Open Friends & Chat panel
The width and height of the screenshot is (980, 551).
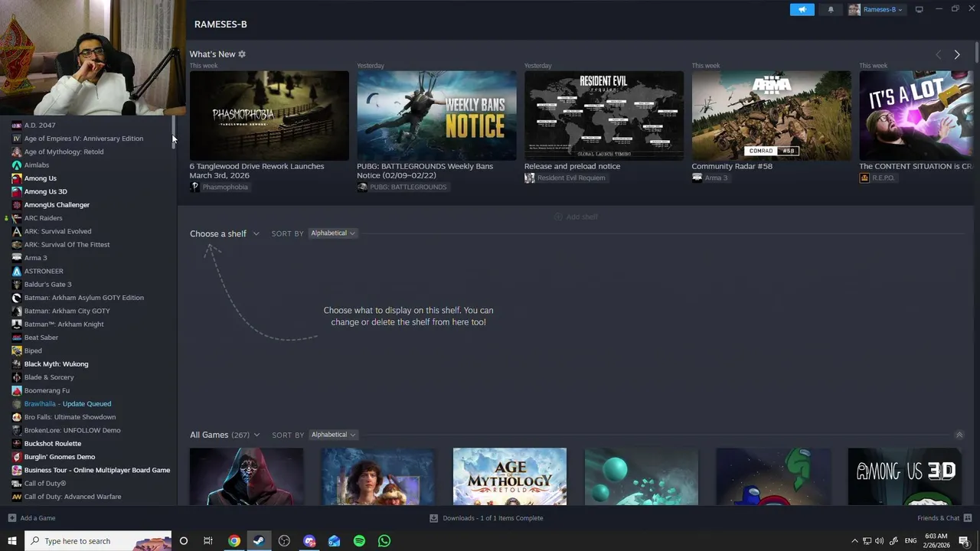coord(944,518)
